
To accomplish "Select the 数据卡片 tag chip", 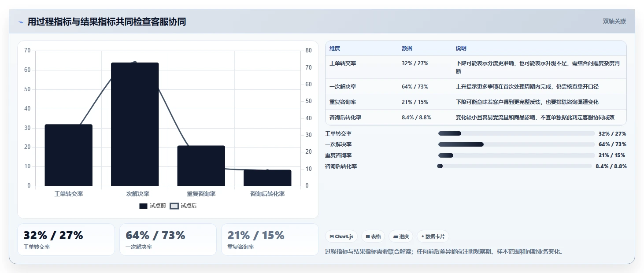I will [433, 236].
